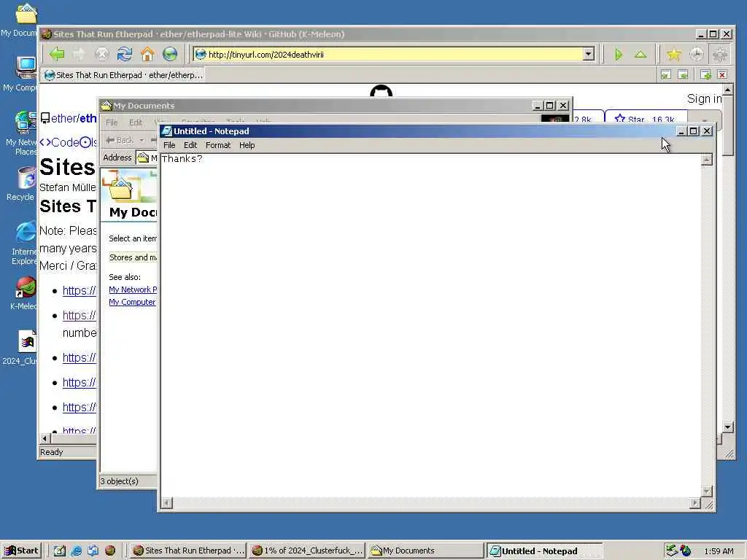Open Edit menu in My Documents window
The height and width of the screenshot is (560, 747).
(x=136, y=122)
